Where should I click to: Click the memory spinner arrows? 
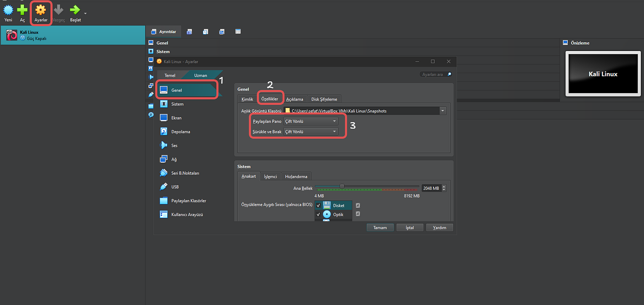point(443,188)
